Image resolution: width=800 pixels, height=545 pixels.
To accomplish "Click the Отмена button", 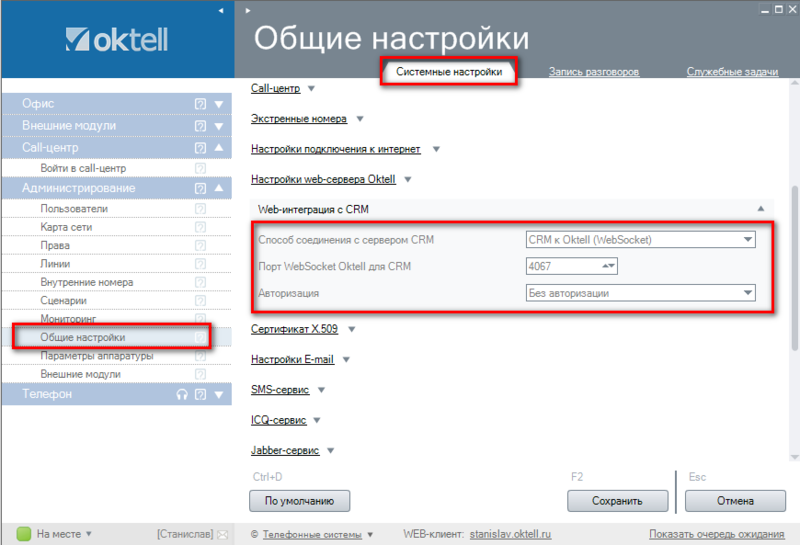I will (x=735, y=501).
